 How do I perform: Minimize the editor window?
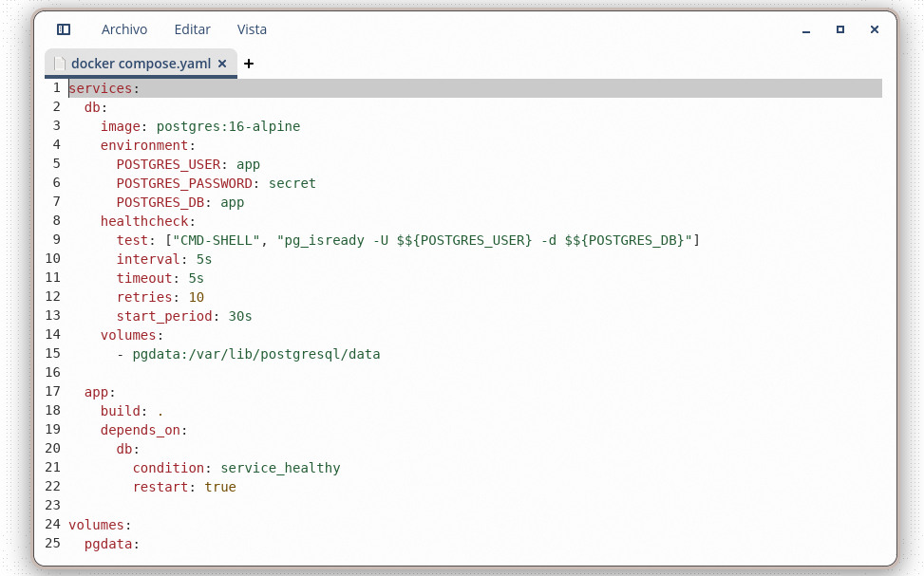point(806,30)
